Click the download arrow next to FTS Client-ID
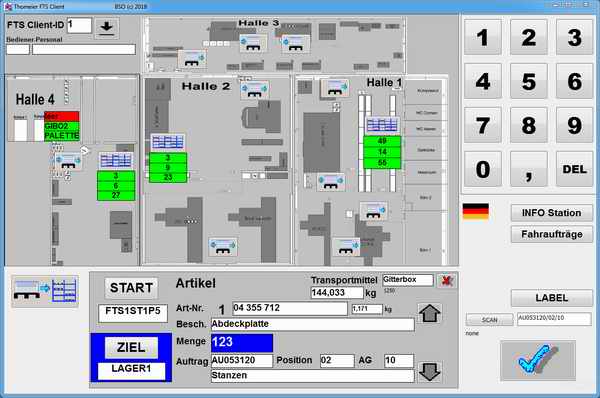Screen dimensions: 600x398 (x=107, y=28)
